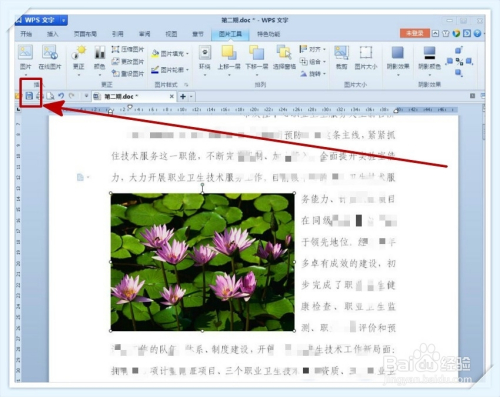Screen dimensions: 500x397
Task: Switch to the 视图 ribbon tab
Action: point(171,34)
